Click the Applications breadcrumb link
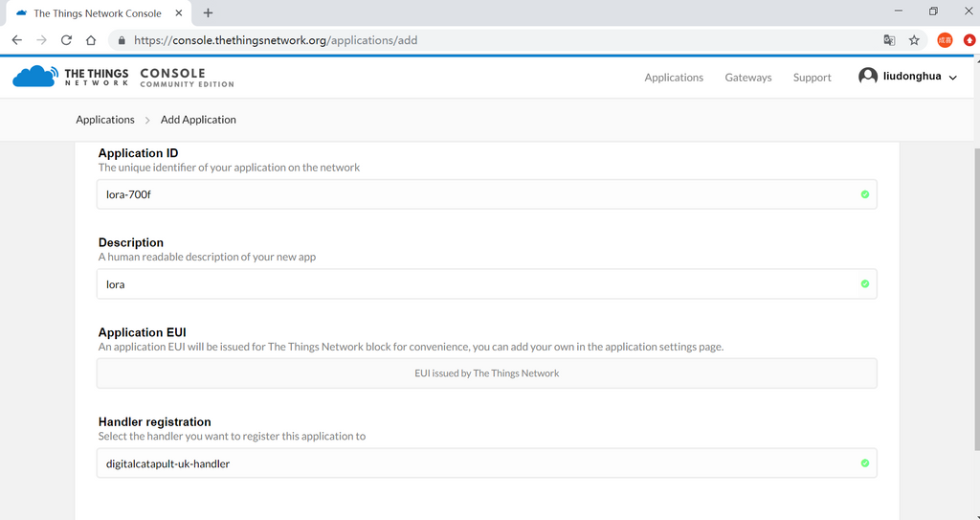Screen dimensions: 980x520 [105, 120]
